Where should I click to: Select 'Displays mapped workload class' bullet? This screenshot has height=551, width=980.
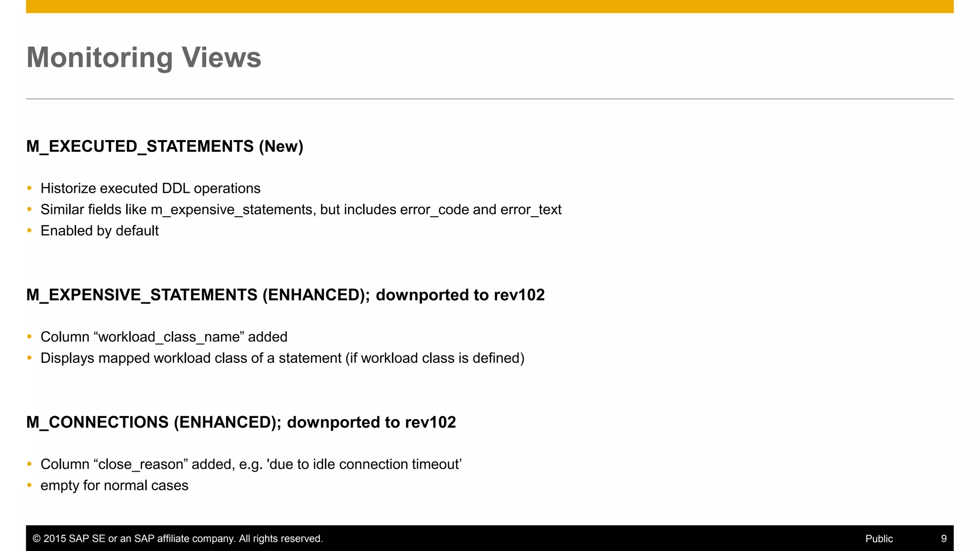coord(282,358)
